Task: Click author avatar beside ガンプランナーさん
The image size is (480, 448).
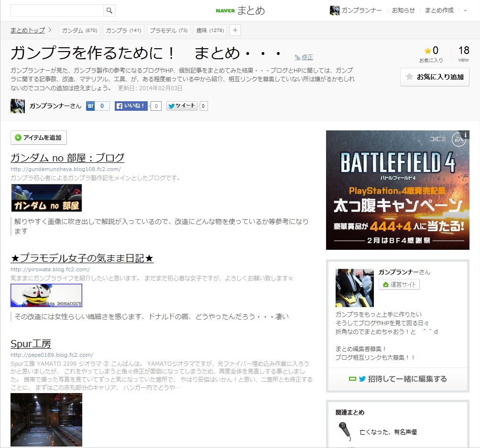Action: 18,106
